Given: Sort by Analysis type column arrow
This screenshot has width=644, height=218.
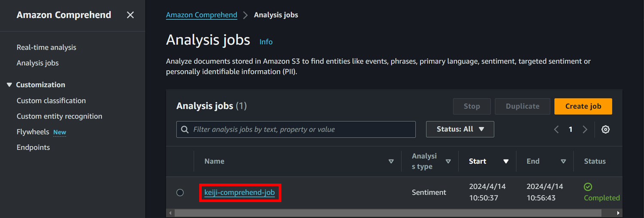Looking at the screenshot, I should click(448, 162).
